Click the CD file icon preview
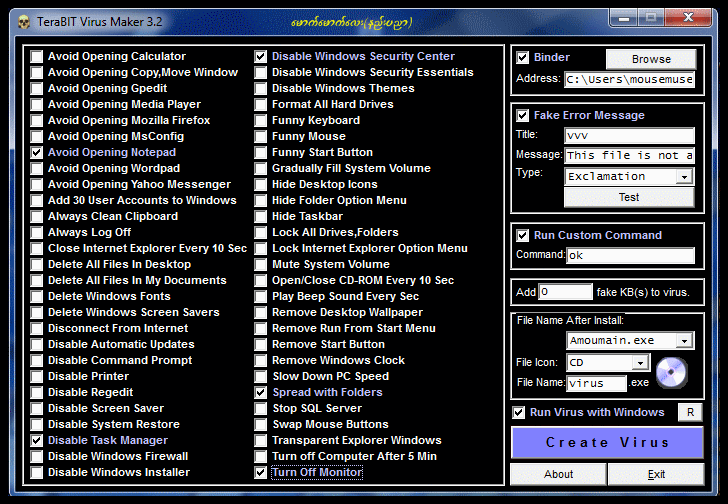This screenshot has width=728, height=504. click(x=671, y=373)
